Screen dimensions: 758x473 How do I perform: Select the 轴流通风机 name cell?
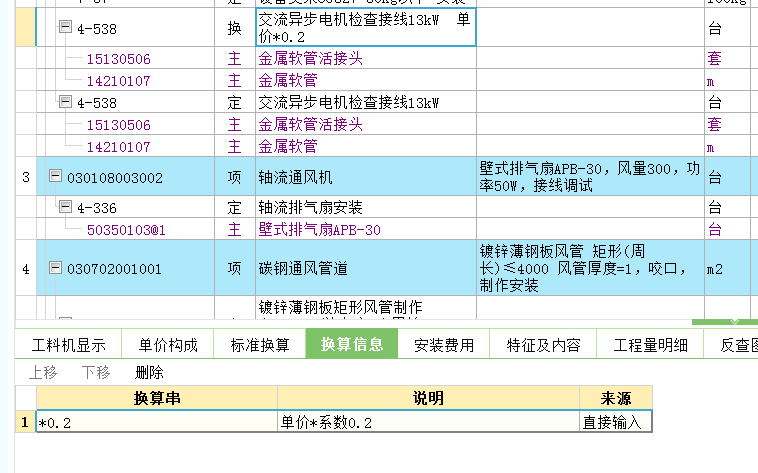pyautogui.click(x=365, y=177)
